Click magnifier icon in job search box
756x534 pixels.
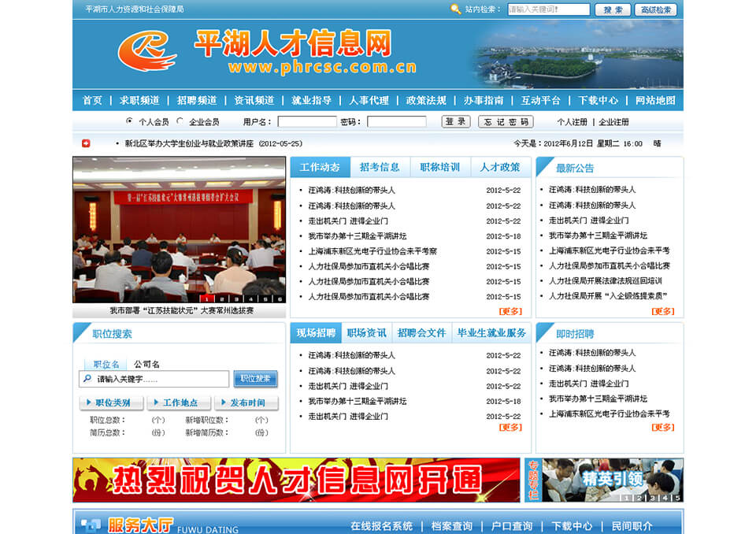[87, 379]
